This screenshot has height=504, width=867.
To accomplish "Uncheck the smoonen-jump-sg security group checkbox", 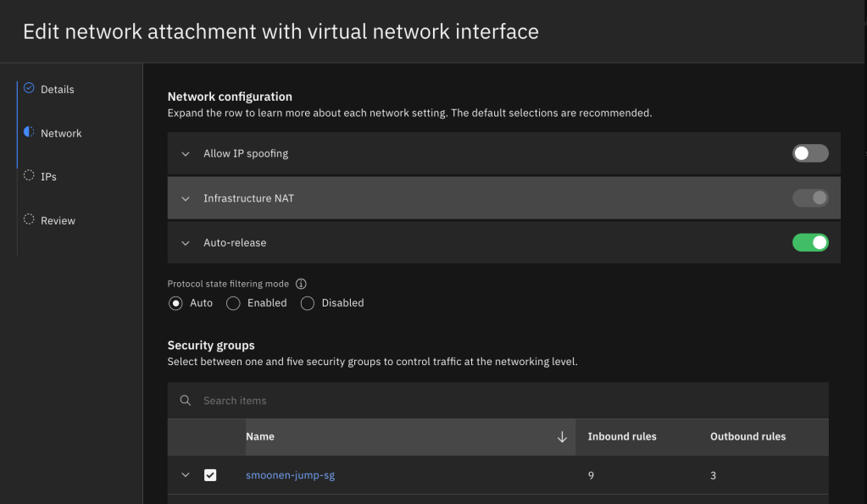I will 210,475.
